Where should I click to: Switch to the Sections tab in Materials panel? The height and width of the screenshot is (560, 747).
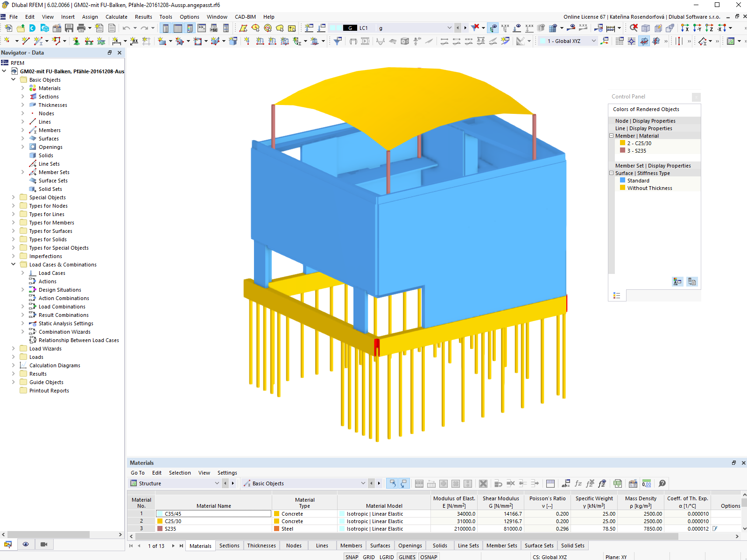pyautogui.click(x=229, y=545)
